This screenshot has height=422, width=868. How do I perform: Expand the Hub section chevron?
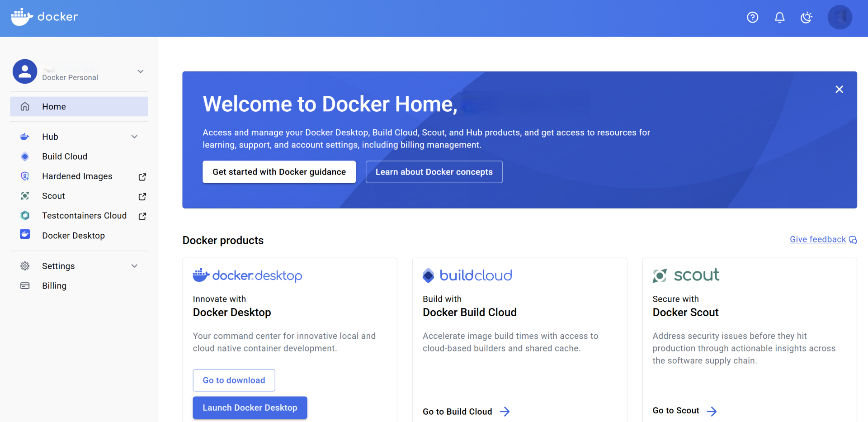coord(134,136)
